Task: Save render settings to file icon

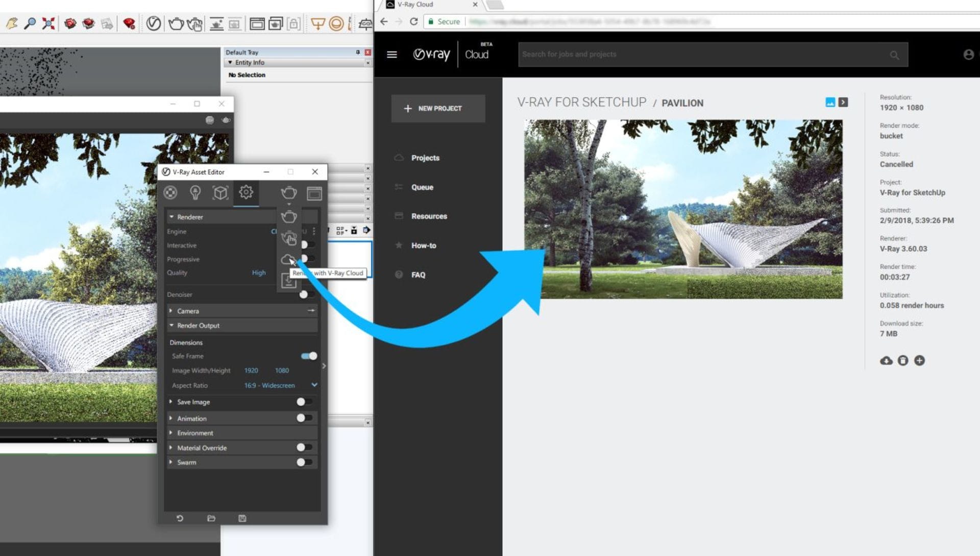Action: (x=242, y=518)
